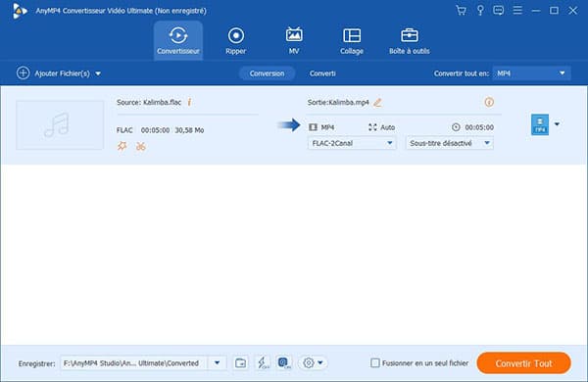The width and height of the screenshot is (588, 382).
Task: Expand the arrow beside MP4 format icon
Action: click(558, 124)
